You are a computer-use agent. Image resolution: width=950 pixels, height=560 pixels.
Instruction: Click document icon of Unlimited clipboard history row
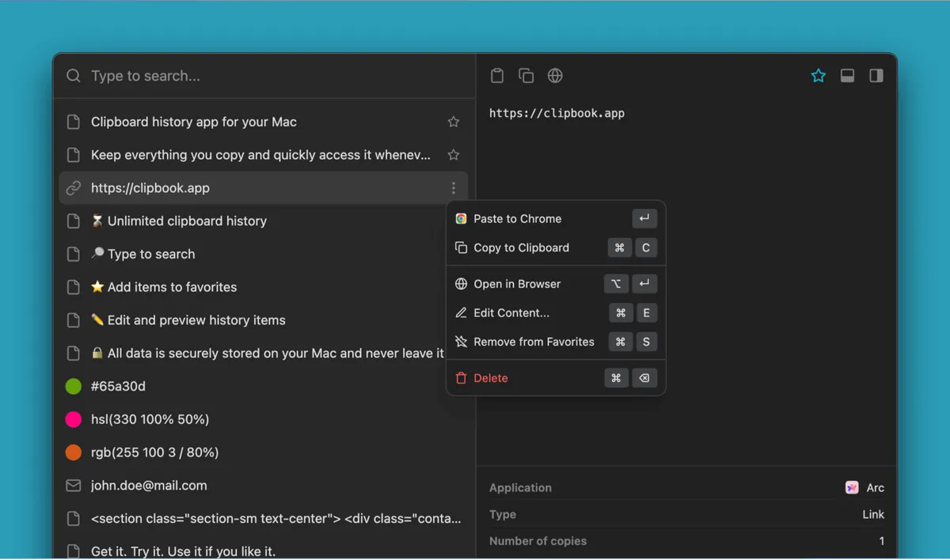point(74,221)
